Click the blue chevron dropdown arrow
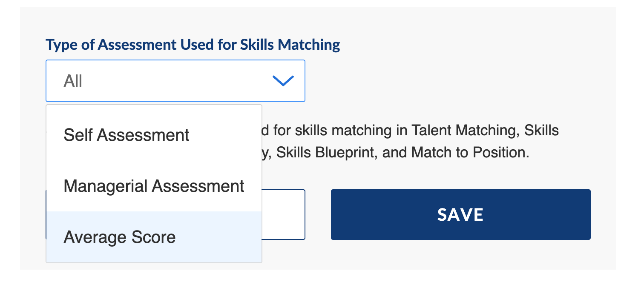 (283, 81)
